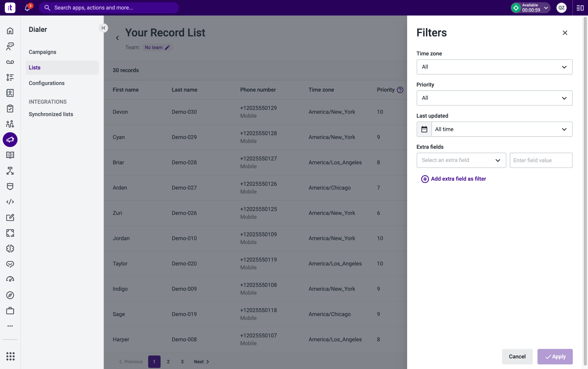The image size is (588, 369).
Task: Open the Available status dropdown
Action: pyautogui.click(x=531, y=8)
